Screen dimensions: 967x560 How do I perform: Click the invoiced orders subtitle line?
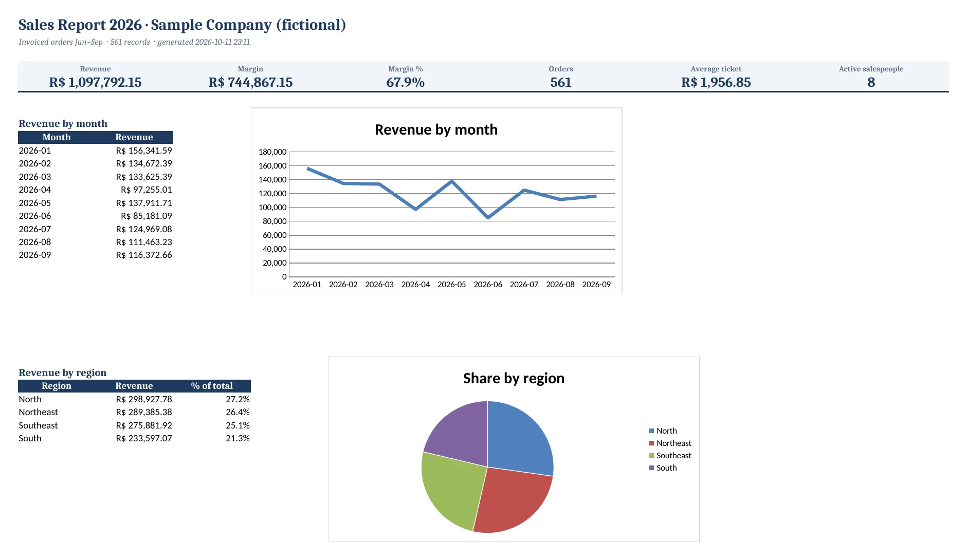pos(134,42)
